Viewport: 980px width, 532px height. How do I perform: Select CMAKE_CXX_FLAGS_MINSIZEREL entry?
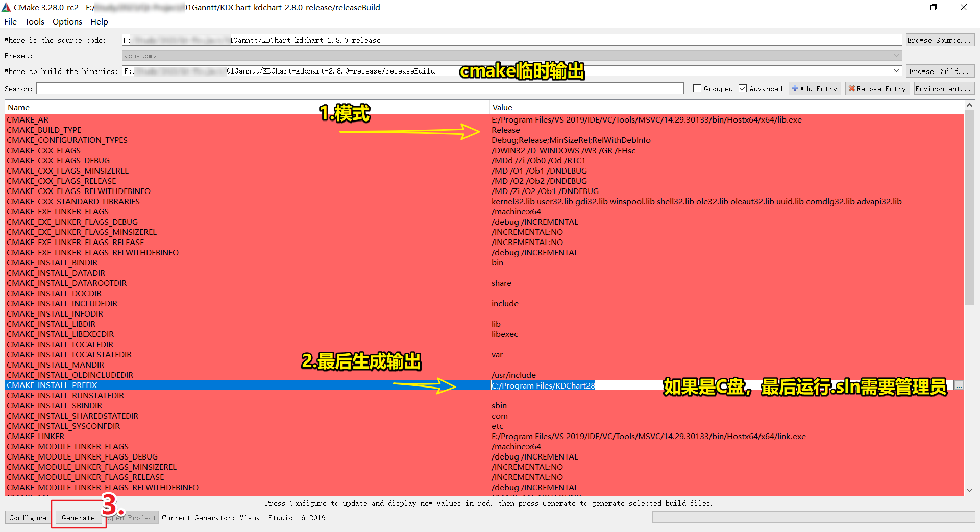click(x=67, y=171)
